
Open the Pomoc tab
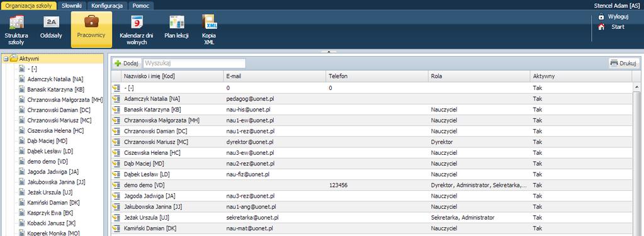[141, 6]
